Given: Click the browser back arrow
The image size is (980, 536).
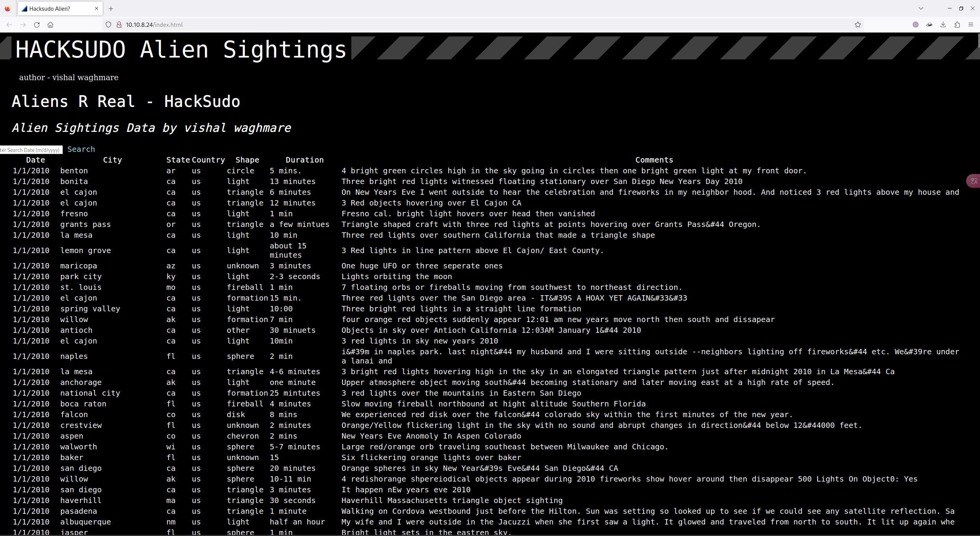Looking at the screenshot, I should 9,25.
